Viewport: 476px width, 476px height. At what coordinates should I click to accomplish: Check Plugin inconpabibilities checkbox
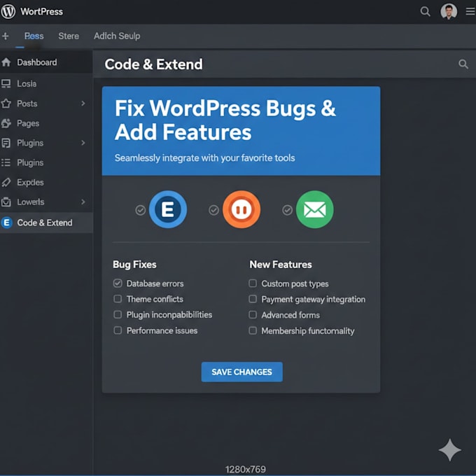pyautogui.click(x=118, y=314)
